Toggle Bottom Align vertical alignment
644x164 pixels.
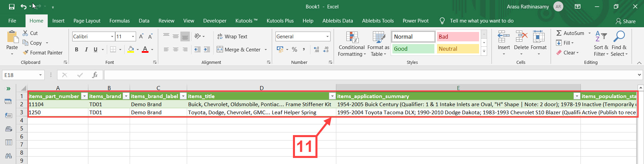click(x=185, y=36)
